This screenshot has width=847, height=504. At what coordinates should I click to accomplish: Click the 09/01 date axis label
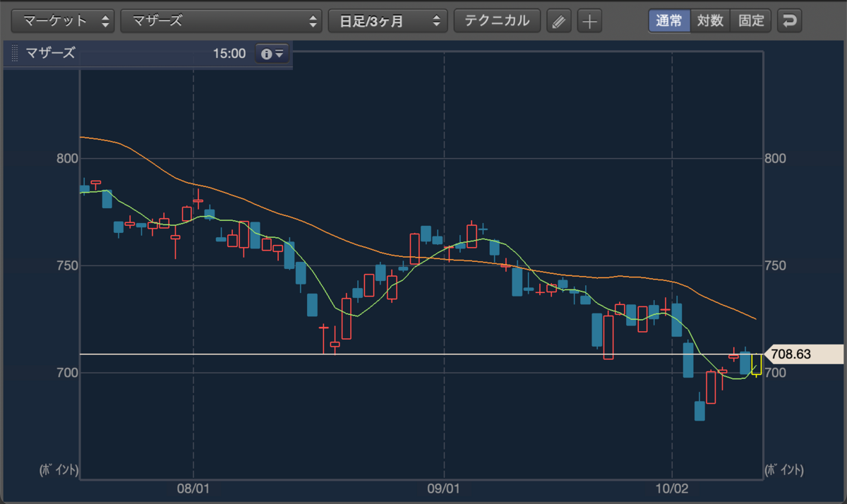[x=444, y=488]
